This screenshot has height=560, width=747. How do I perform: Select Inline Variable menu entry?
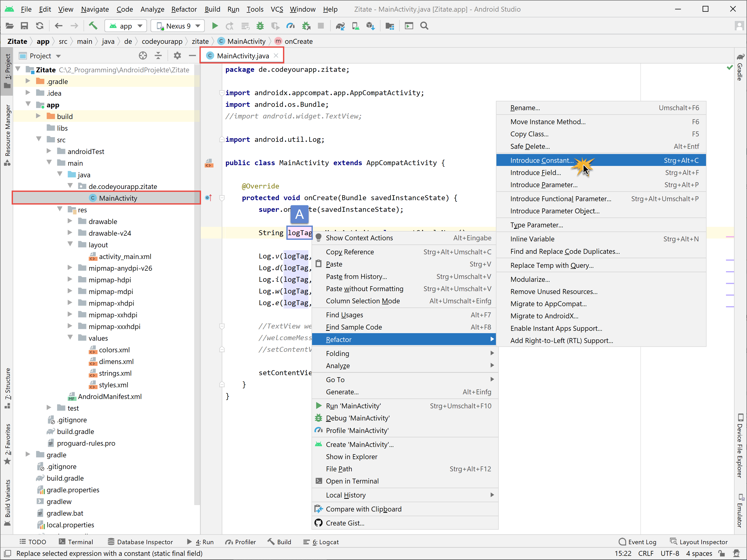click(x=601, y=239)
